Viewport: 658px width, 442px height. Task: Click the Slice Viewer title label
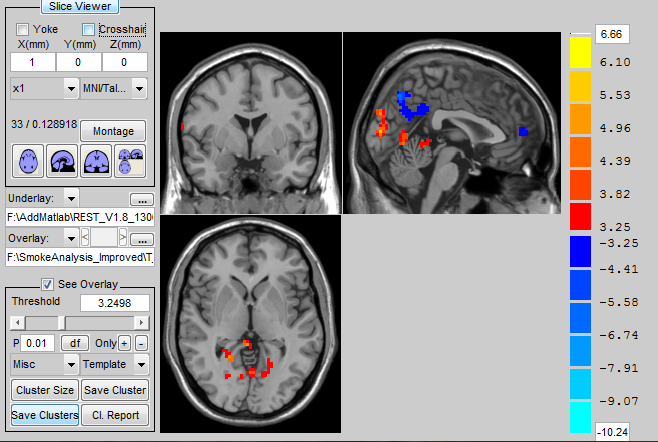click(x=80, y=6)
